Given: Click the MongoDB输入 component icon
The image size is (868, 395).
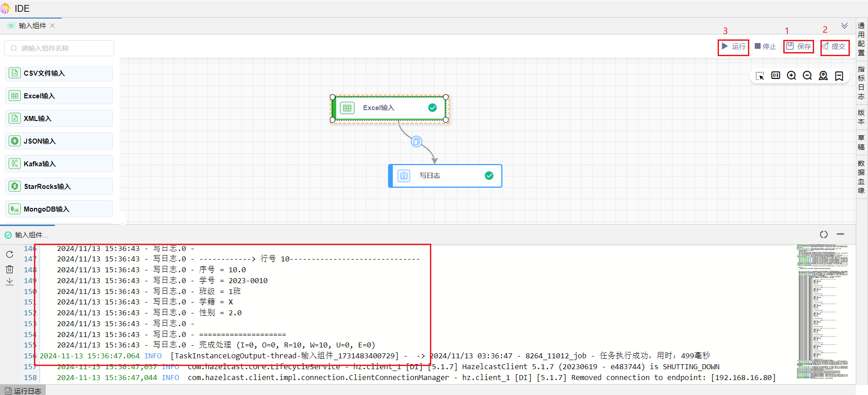Looking at the screenshot, I should (x=15, y=209).
